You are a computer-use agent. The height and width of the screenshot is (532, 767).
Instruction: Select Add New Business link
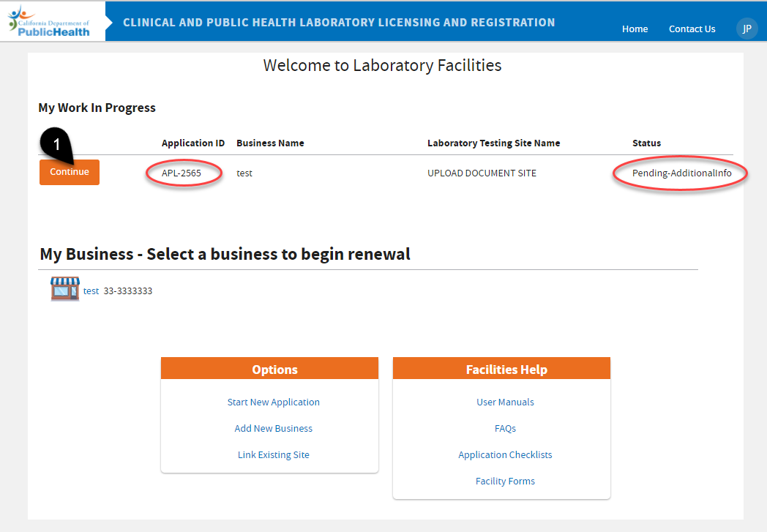pyautogui.click(x=273, y=428)
